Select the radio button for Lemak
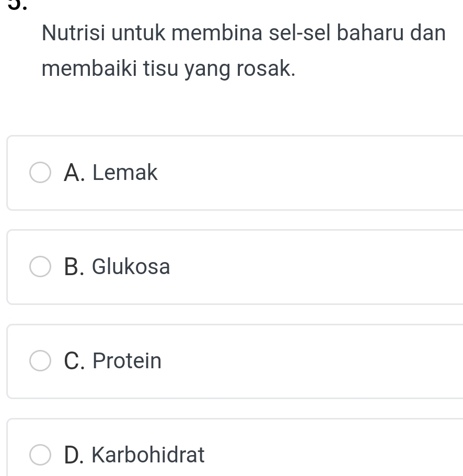The image size is (463, 476). [x=40, y=173]
